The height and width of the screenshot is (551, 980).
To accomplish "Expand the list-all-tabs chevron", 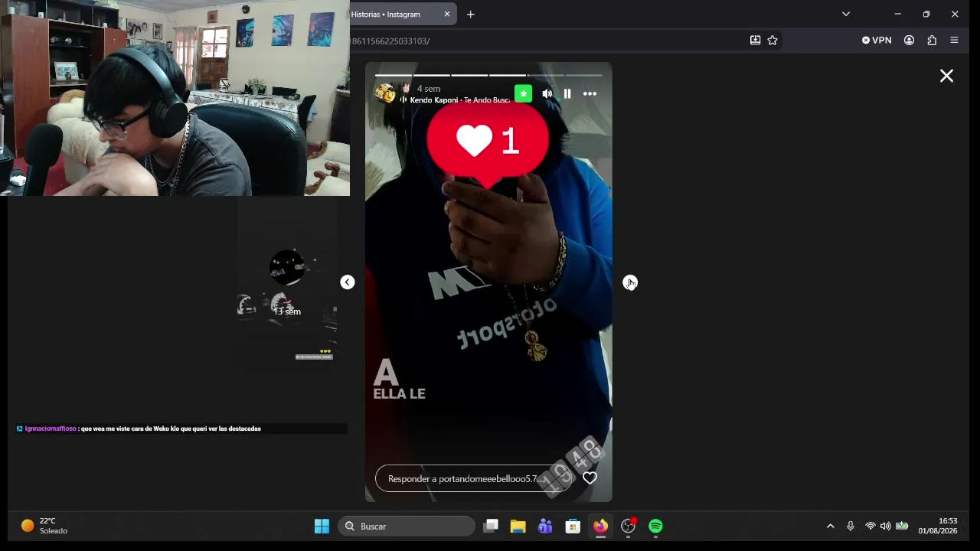I will point(846,14).
